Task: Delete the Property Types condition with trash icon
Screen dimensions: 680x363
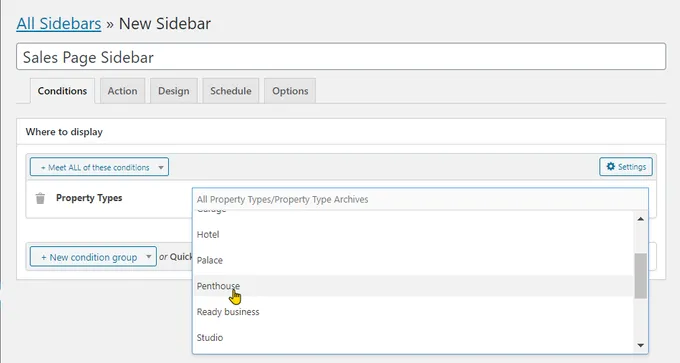Action: coord(40,198)
